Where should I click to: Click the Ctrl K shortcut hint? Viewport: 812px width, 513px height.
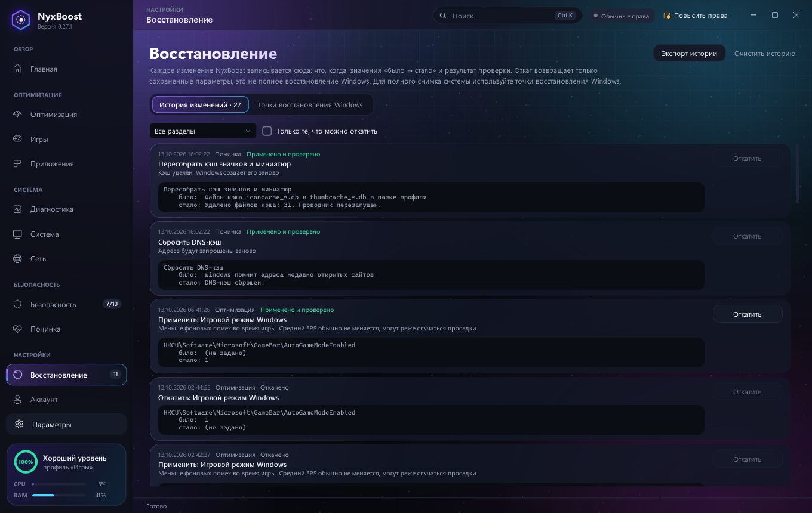tap(565, 16)
